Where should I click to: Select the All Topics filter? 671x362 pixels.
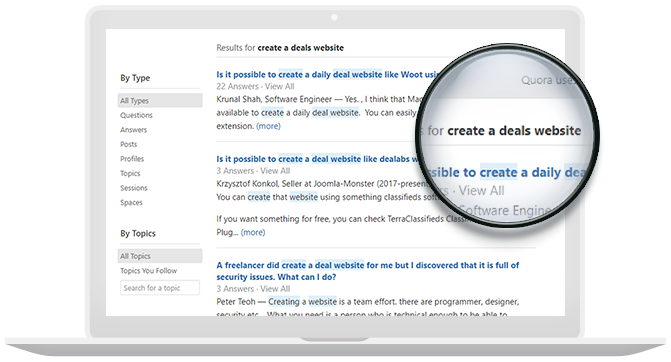(160, 256)
